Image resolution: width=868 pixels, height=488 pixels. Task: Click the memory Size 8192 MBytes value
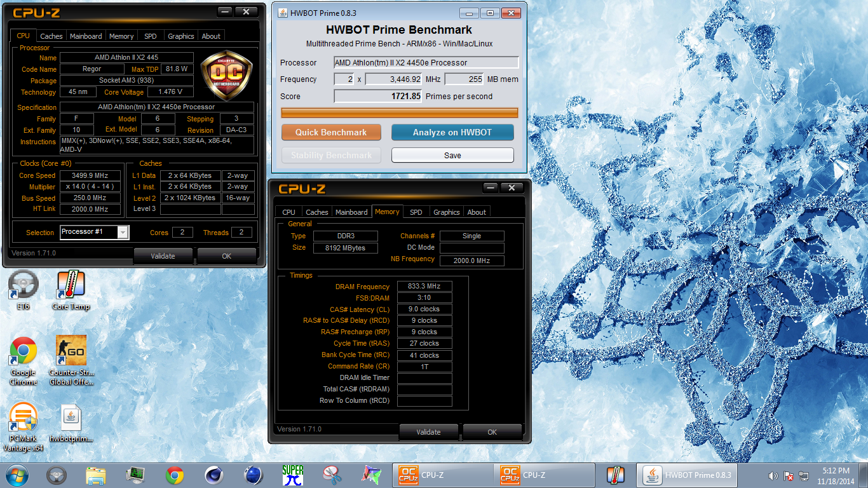point(346,248)
